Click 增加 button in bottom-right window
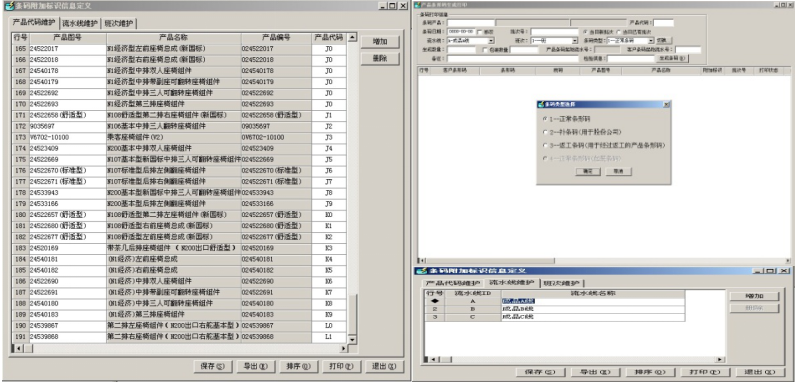This screenshot has height=382, width=795. click(x=754, y=296)
